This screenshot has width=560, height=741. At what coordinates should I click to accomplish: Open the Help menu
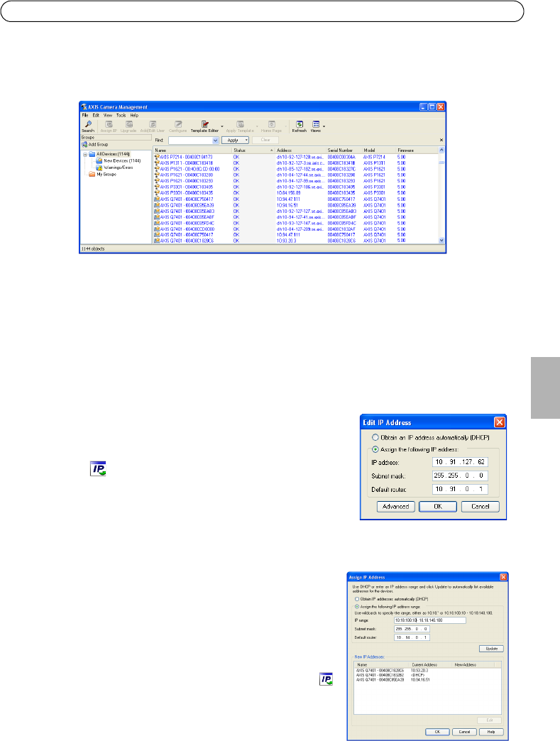point(134,115)
